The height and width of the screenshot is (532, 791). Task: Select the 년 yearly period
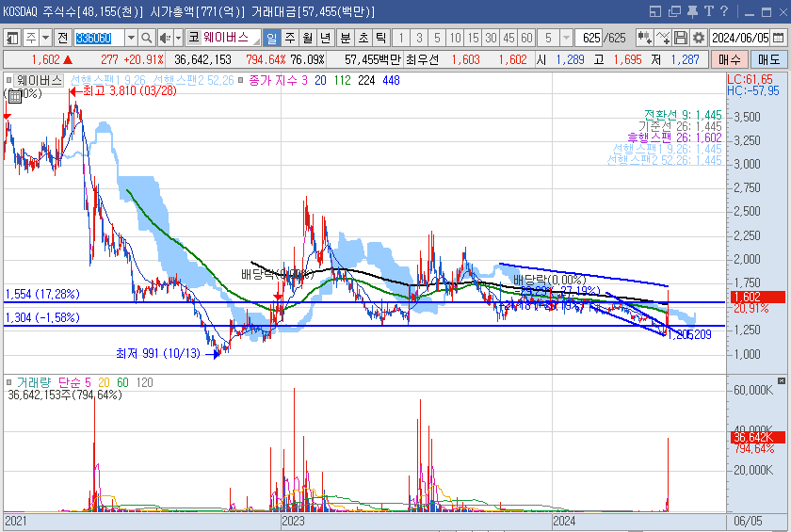pyautogui.click(x=326, y=38)
